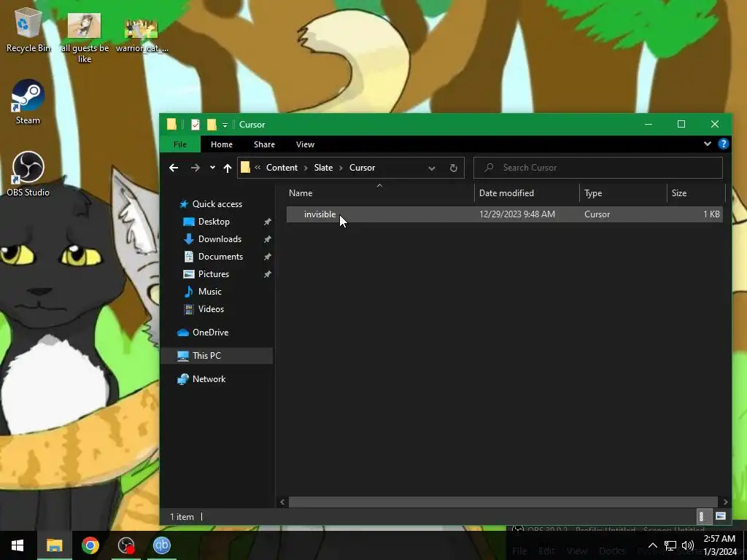Open Videos in the navigation pane

[x=211, y=309]
